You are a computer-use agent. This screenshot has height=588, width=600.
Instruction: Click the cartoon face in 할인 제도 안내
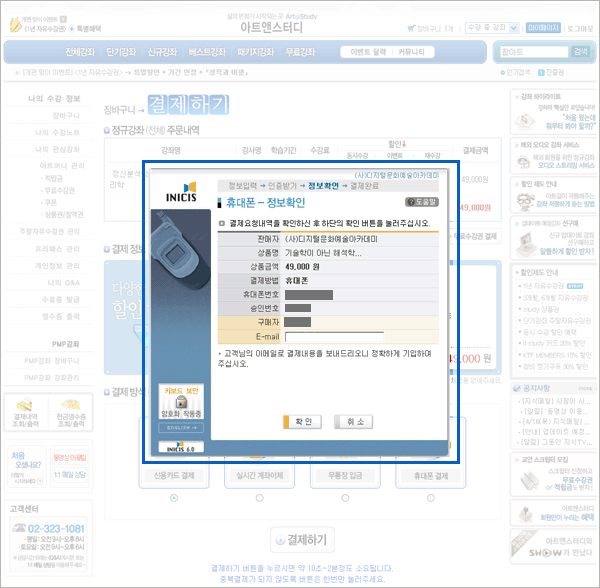[x=525, y=201]
